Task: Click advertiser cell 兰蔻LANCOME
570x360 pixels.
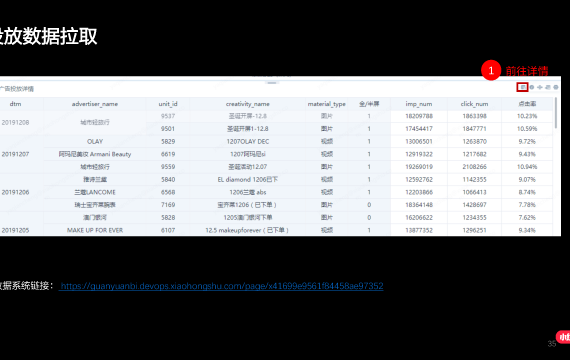Action: coord(95,192)
